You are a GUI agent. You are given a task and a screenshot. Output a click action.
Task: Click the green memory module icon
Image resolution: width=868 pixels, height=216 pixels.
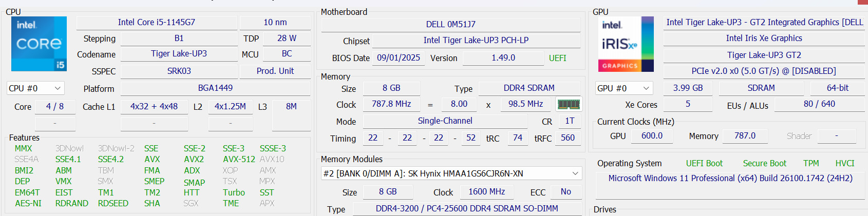(569, 104)
